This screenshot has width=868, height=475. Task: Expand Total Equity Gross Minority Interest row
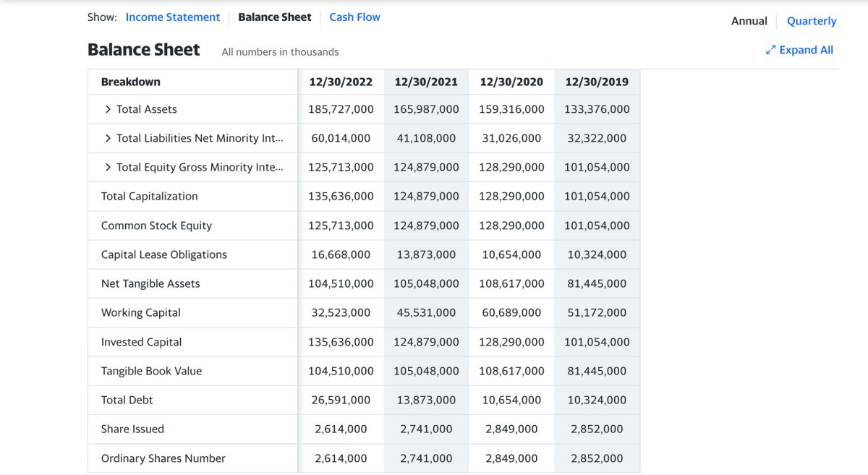109,167
